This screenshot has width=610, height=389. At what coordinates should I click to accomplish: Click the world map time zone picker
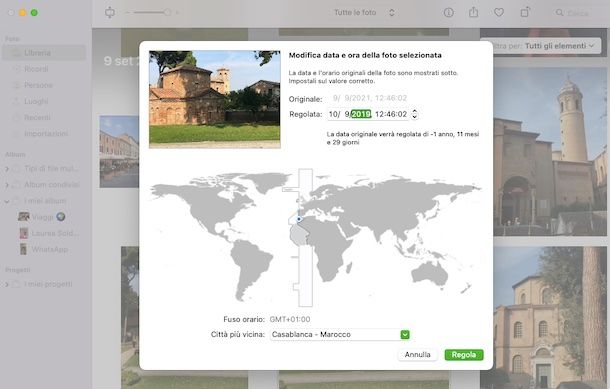point(315,237)
